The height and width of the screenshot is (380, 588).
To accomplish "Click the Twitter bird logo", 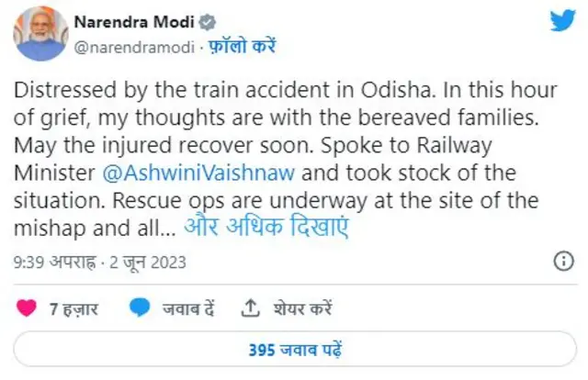I will point(562,22).
